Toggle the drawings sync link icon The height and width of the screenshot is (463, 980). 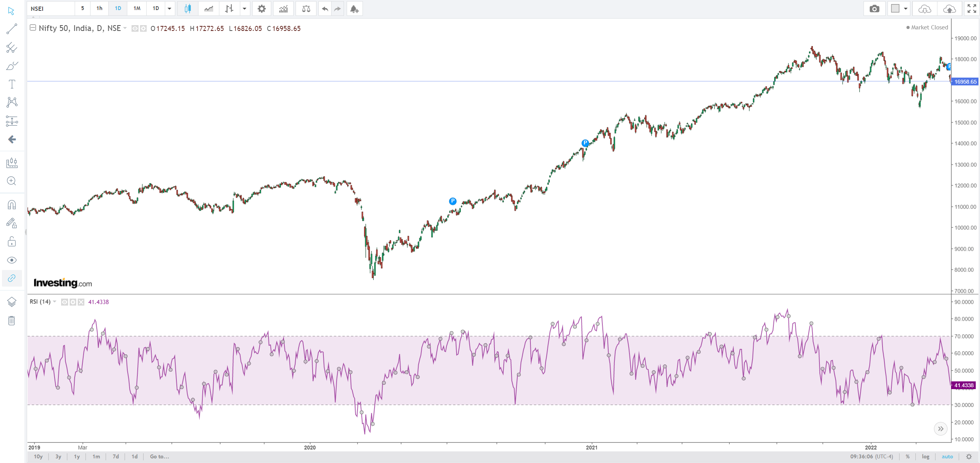[12, 278]
